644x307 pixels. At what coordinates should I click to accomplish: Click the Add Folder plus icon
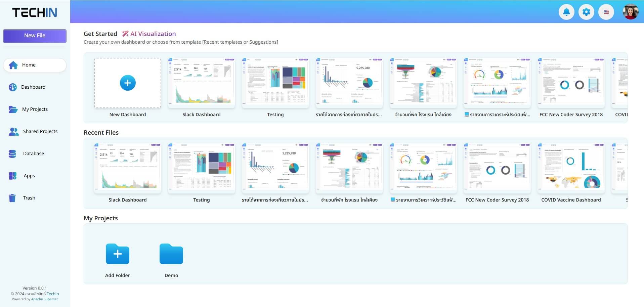[x=117, y=254]
